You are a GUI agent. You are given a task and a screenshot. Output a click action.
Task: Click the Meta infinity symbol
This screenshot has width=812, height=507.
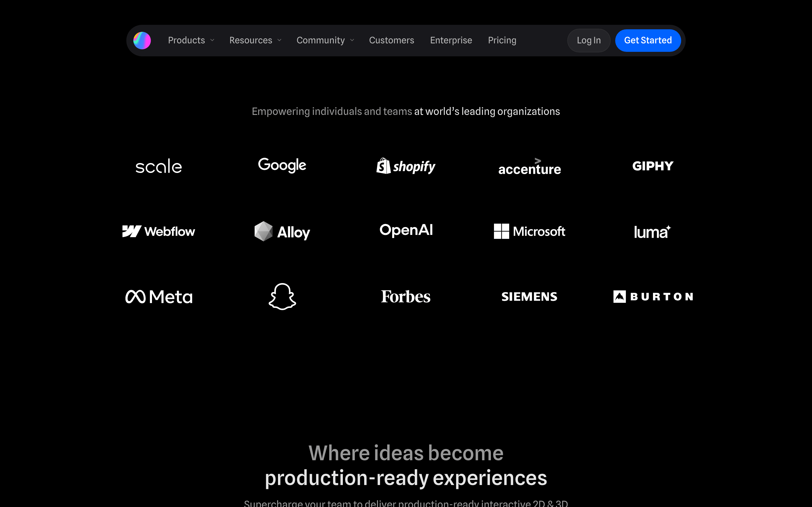(136, 297)
